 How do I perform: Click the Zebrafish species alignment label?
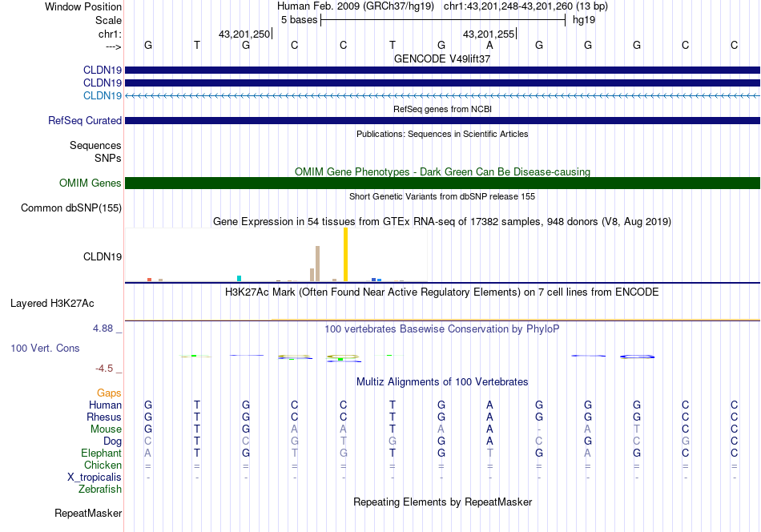coord(100,490)
